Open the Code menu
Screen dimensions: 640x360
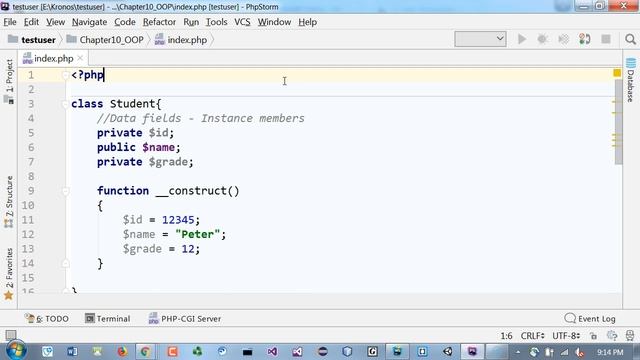124,22
